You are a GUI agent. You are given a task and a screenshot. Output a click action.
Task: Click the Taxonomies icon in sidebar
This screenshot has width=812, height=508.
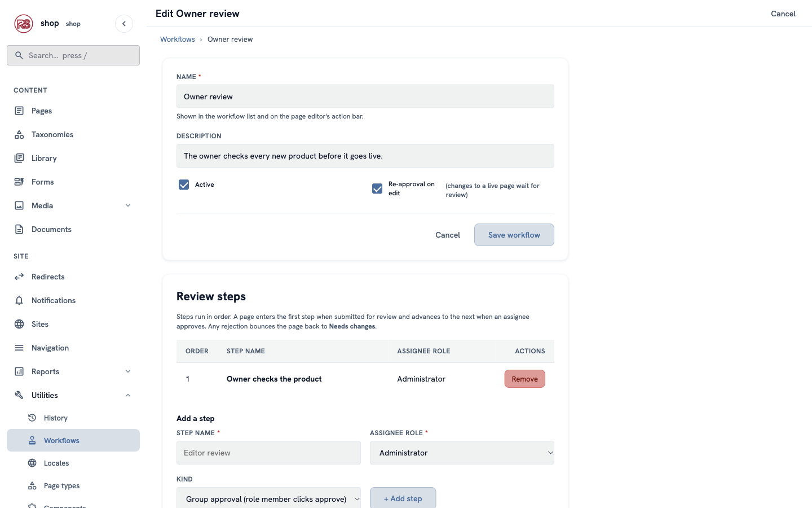19,134
